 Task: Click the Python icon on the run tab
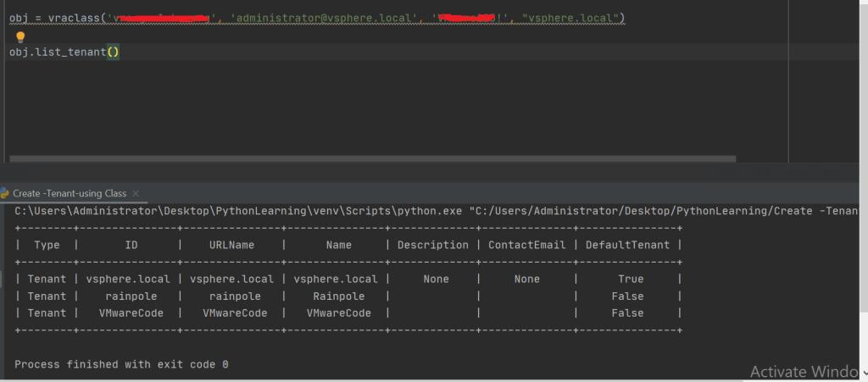click(6, 193)
